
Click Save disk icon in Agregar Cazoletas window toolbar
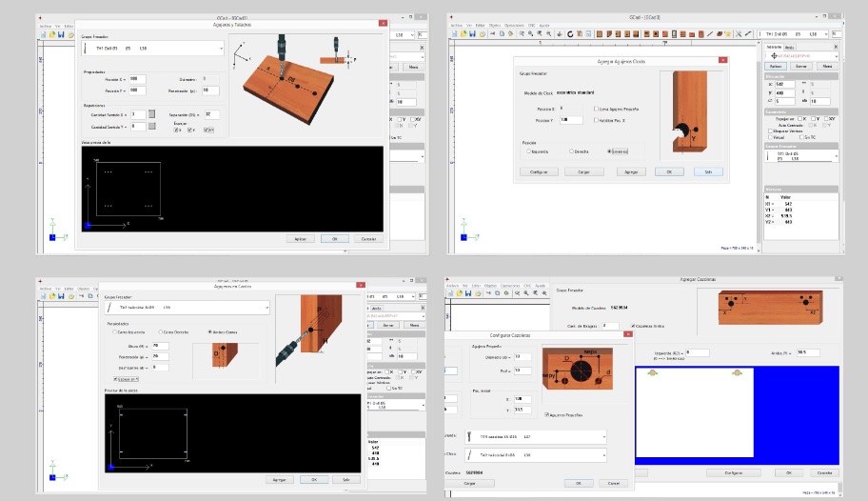(468, 292)
